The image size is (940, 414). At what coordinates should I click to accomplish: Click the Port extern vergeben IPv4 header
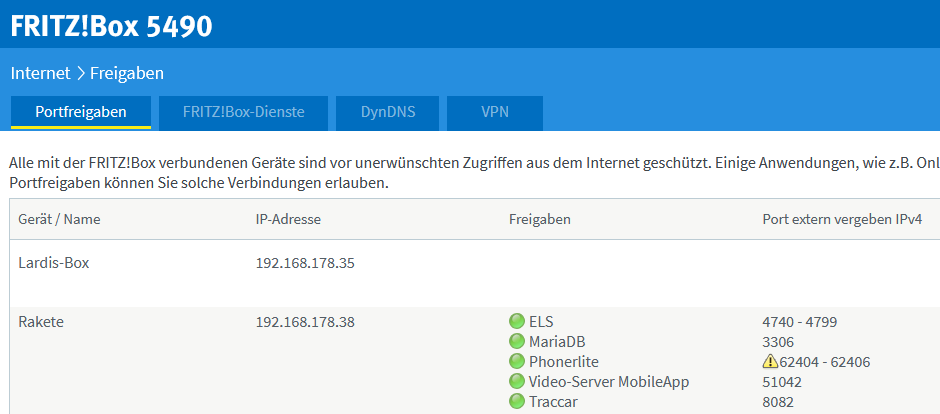842,219
